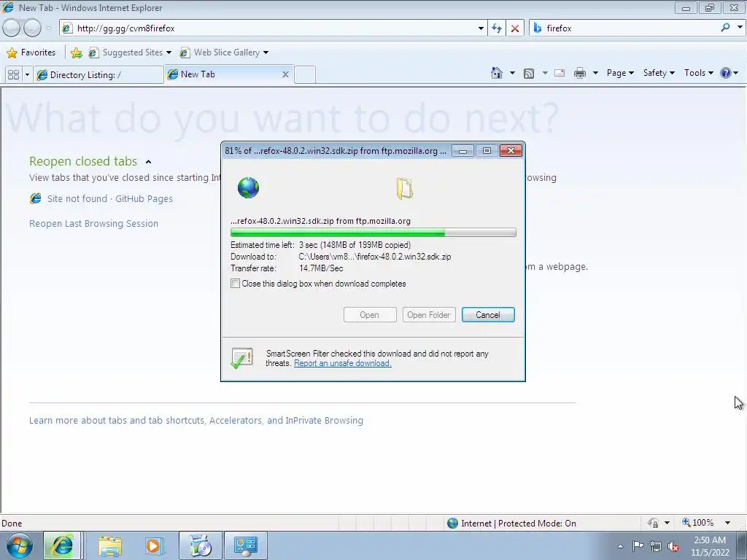Expand Print options dropdown arrow
The image size is (747, 560).
[x=595, y=73]
